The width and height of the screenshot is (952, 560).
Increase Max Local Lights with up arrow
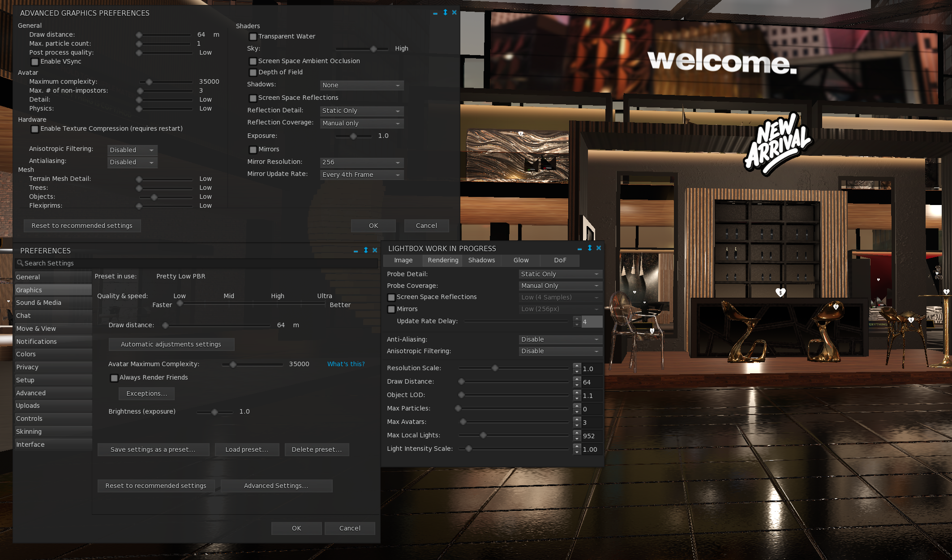pos(577,433)
